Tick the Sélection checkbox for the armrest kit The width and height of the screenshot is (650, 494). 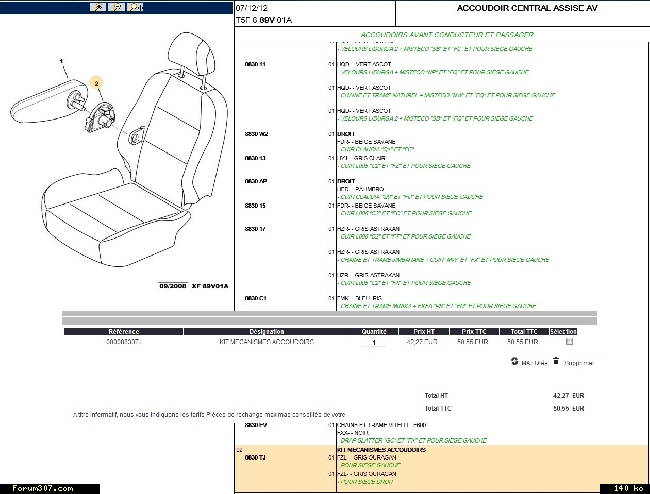[569, 341]
